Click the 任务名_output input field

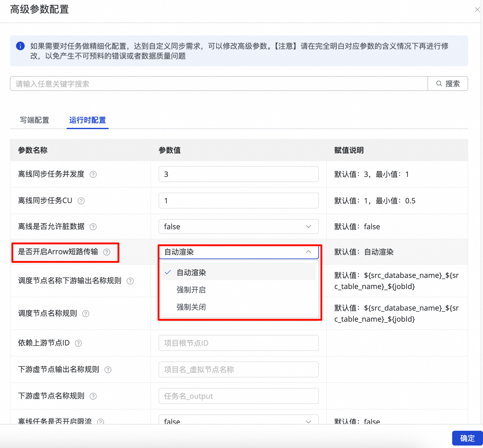(238, 396)
